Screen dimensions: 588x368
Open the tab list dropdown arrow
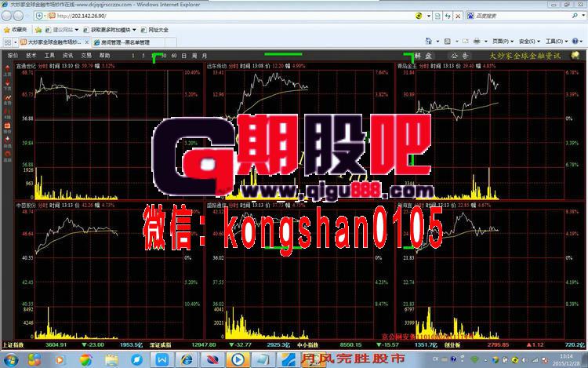tap(16, 42)
